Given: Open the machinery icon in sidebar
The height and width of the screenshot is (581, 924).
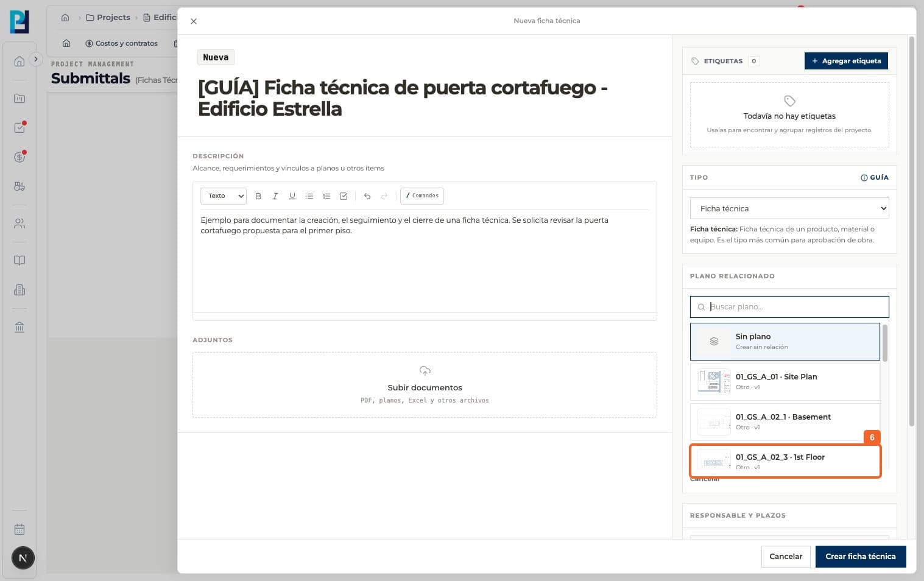Looking at the screenshot, I should 19,186.
